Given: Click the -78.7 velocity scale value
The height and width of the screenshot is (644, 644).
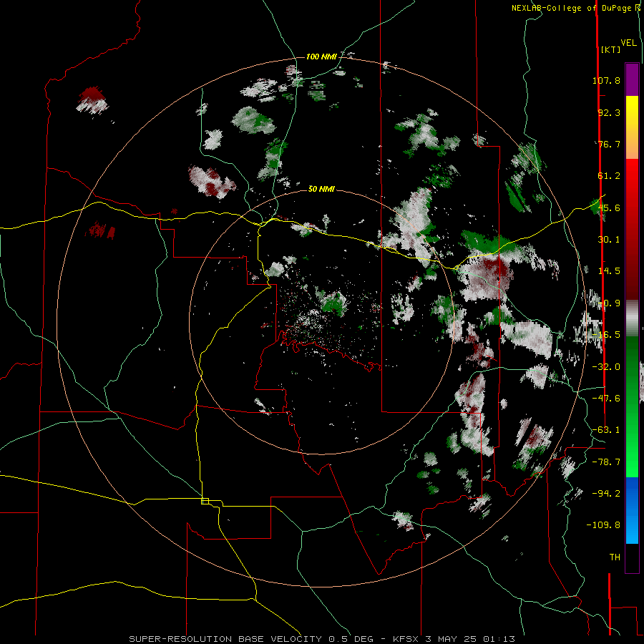Looking at the screenshot, I should [606, 462].
